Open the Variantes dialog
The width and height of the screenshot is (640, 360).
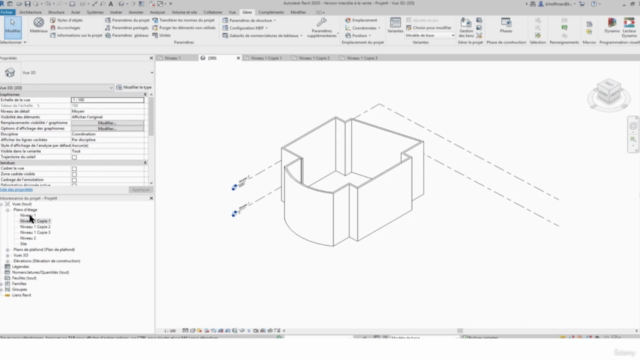(395, 25)
